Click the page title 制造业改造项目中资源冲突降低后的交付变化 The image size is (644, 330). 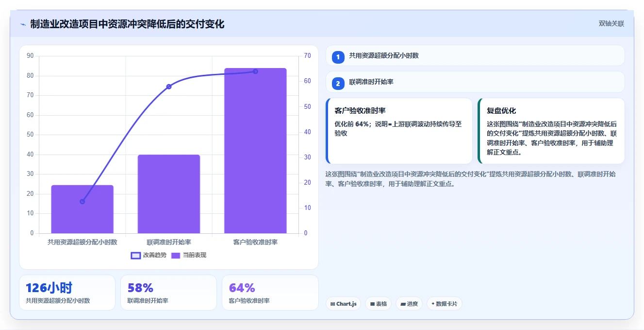click(x=127, y=24)
